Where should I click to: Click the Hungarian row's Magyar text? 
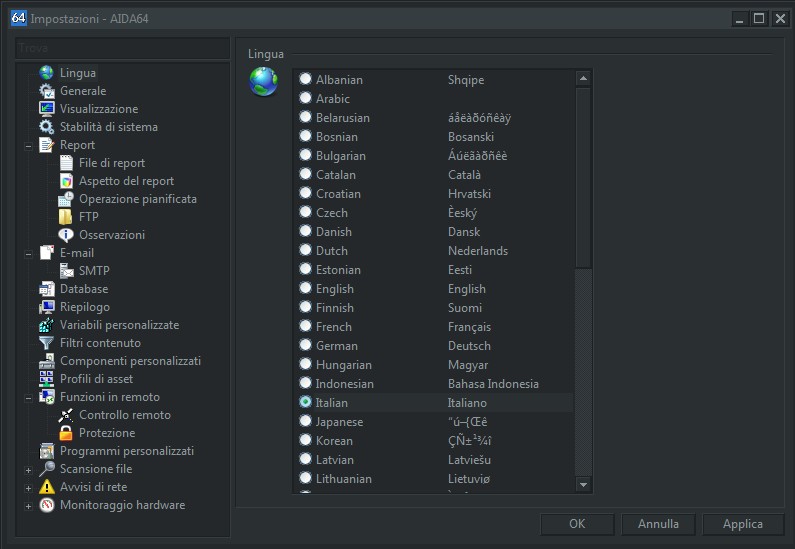pyautogui.click(x=468, y=365)
